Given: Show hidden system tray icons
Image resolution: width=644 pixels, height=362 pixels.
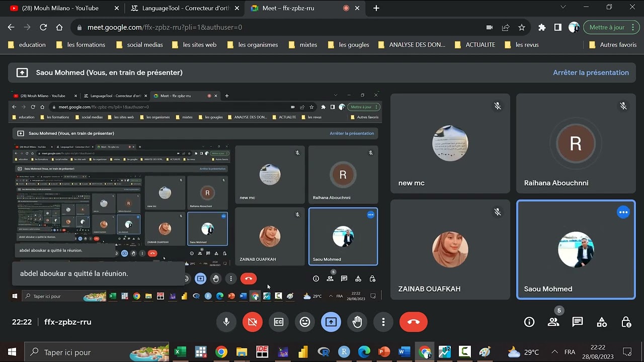Looking at the screenshot, I should [x=554, y=352].
